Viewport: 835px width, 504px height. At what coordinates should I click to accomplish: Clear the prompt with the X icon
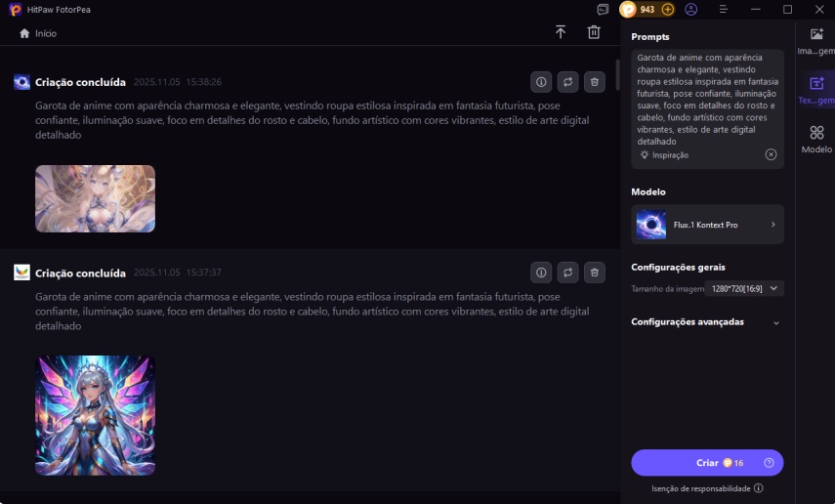point(771,154)
